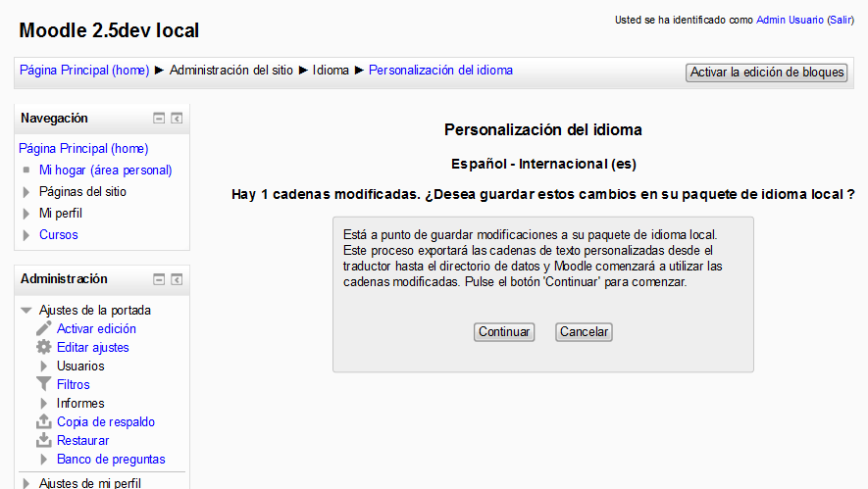Expand the Banco de preguntas arrow
868x489 pixels.
(44, 460)
